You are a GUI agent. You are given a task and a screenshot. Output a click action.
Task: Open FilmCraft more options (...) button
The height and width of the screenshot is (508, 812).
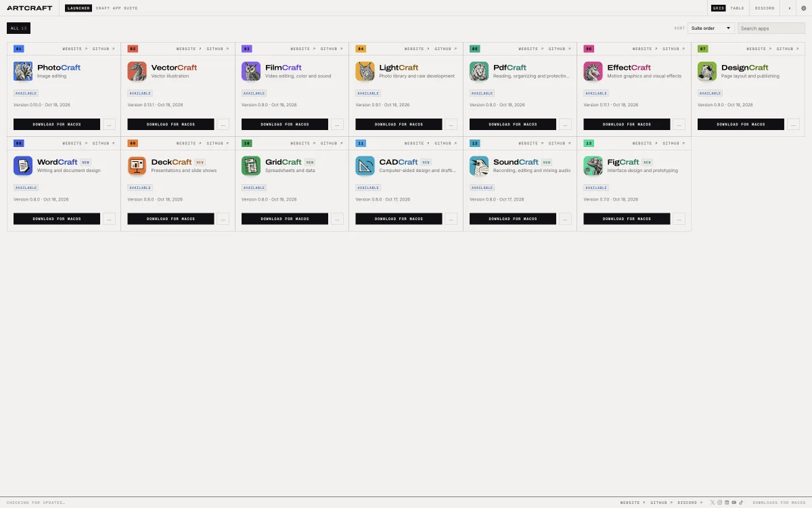pyautogui.click(x=338, y=125)
